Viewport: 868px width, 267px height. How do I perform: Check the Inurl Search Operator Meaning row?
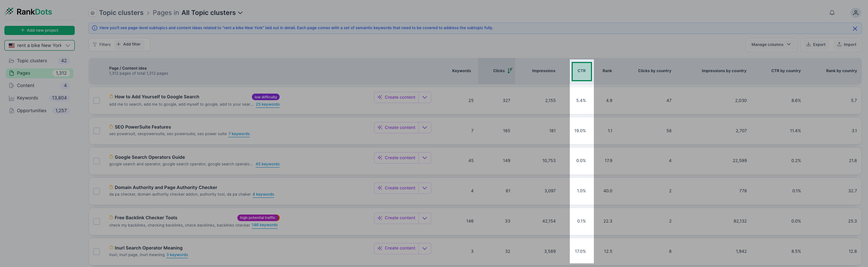click(x=97, y=252)
